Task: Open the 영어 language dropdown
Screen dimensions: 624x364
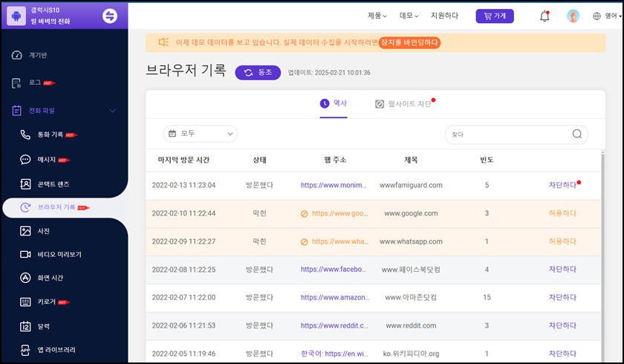Action: (x=613, y=16)
